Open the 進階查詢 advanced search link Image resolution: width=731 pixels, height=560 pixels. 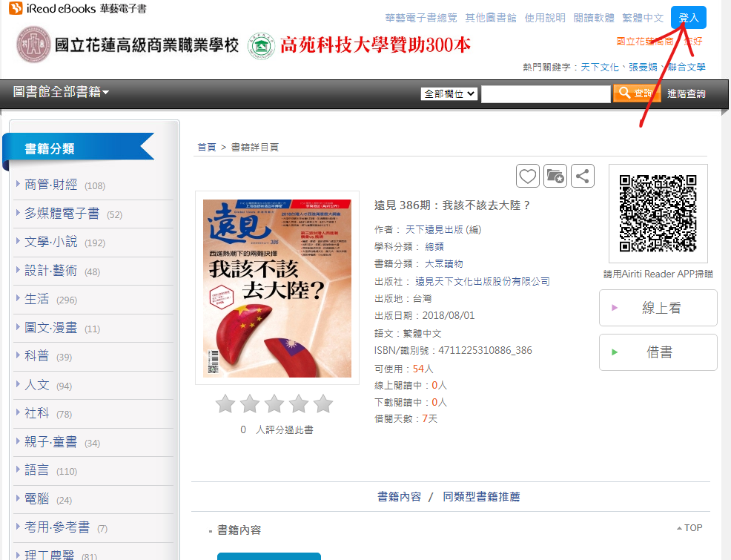coord(686,94)
